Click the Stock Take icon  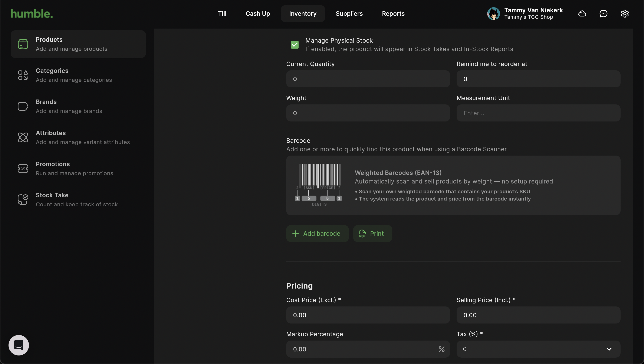click(x=23, y=199)
